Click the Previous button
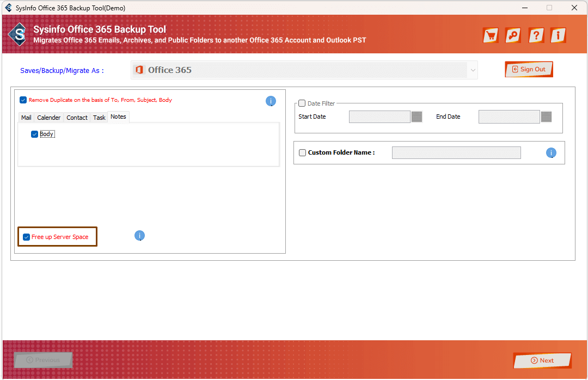The width and height of the screenshot is (588, 380). (43, 360)
